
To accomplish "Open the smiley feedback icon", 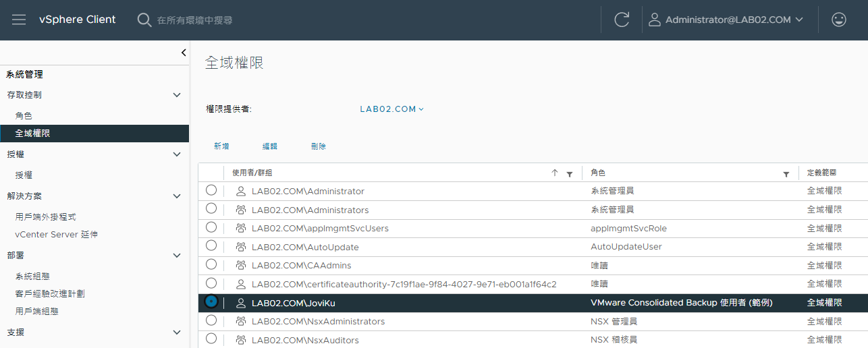I will (839, 20).
